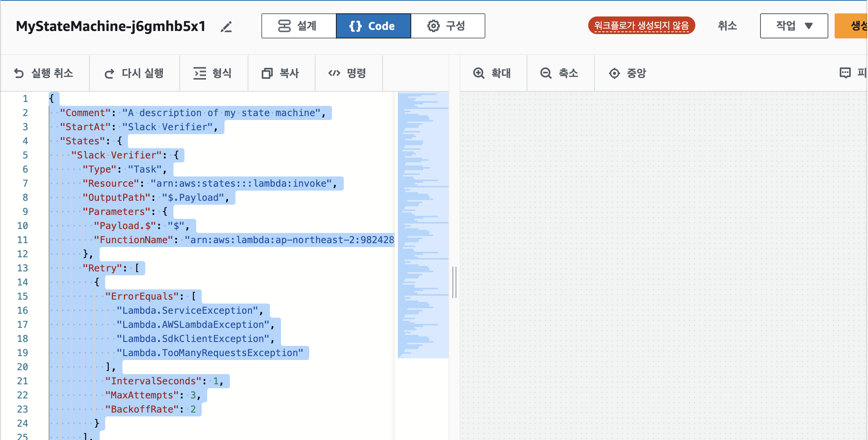Click the copy (복사) icon
Viewport: 868px width, 440px height.
[x=267, y=73]
